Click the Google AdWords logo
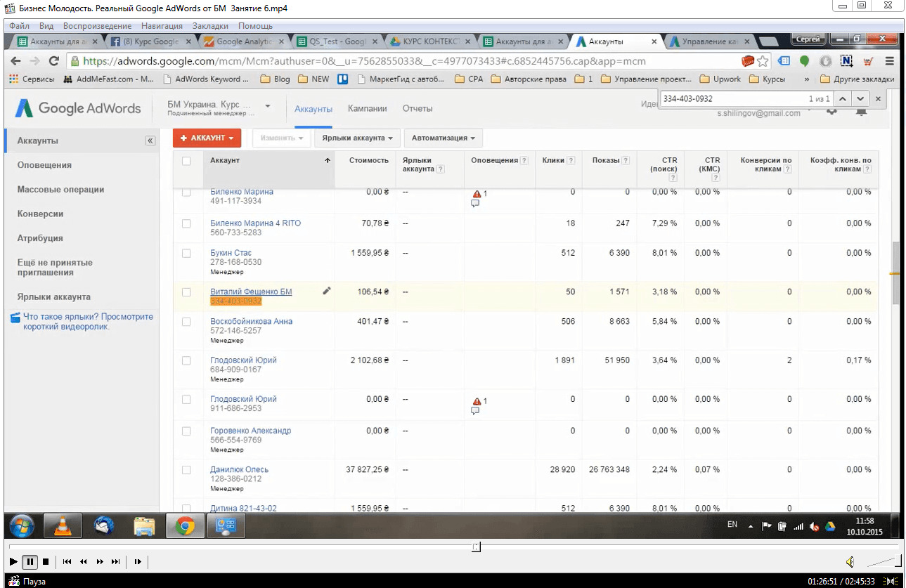Viewport: 906px width, 588px height. pos(78,108)
